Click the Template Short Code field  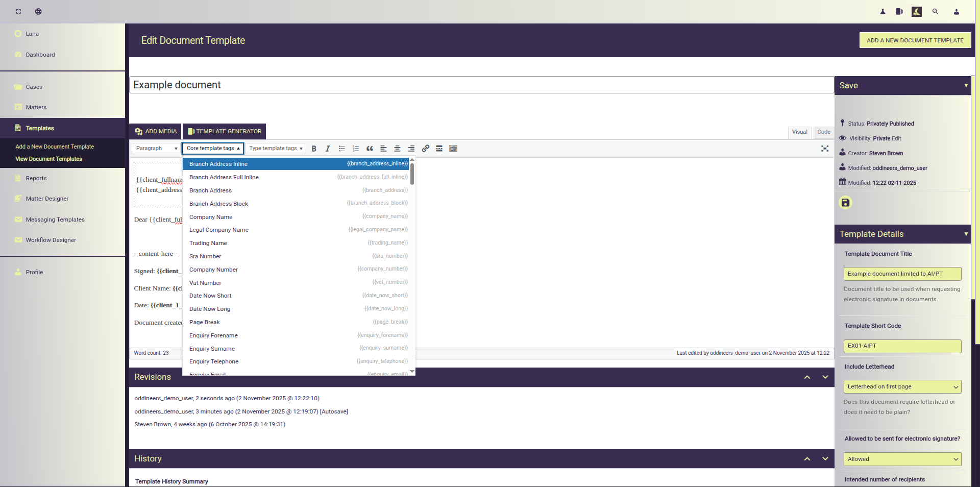[902, 346]
